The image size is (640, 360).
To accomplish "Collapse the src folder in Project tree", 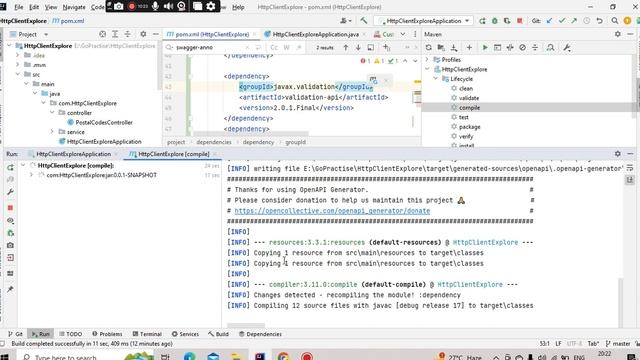I will click(x=18, y=74).
